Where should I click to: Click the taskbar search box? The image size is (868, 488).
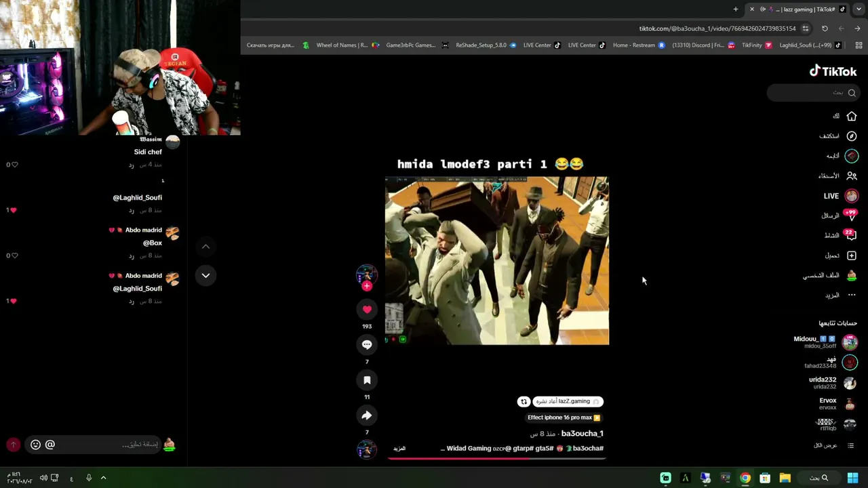820,478
